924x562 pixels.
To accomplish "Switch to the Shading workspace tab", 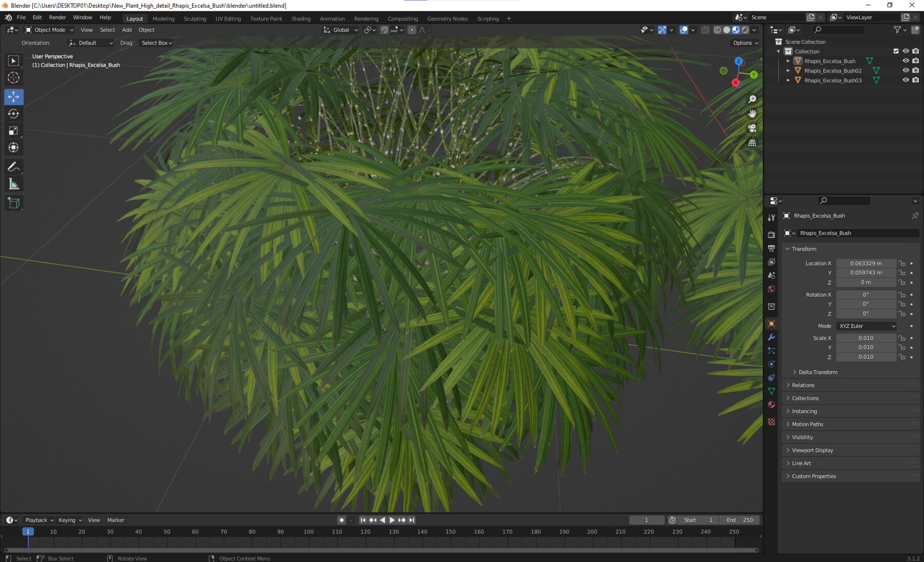I will (301, 18).
